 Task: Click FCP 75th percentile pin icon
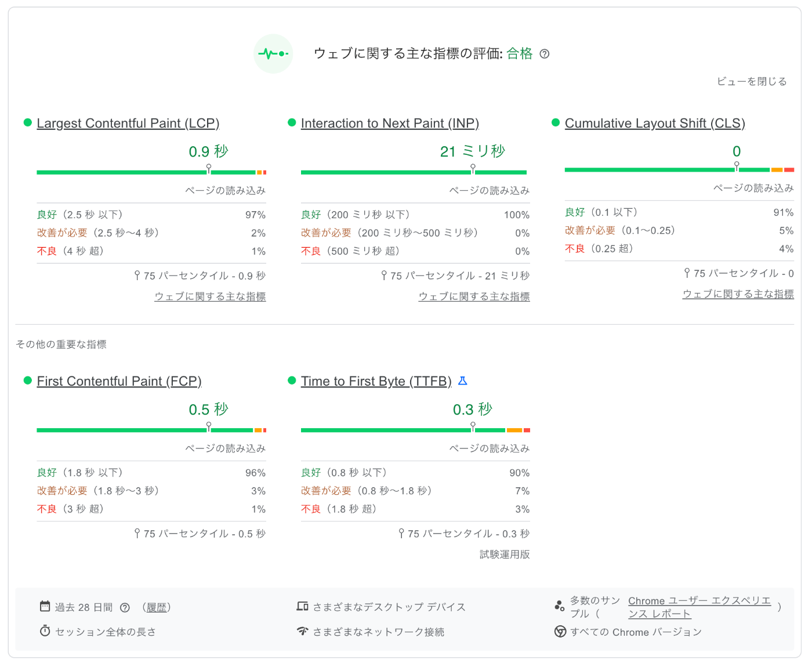137,533
